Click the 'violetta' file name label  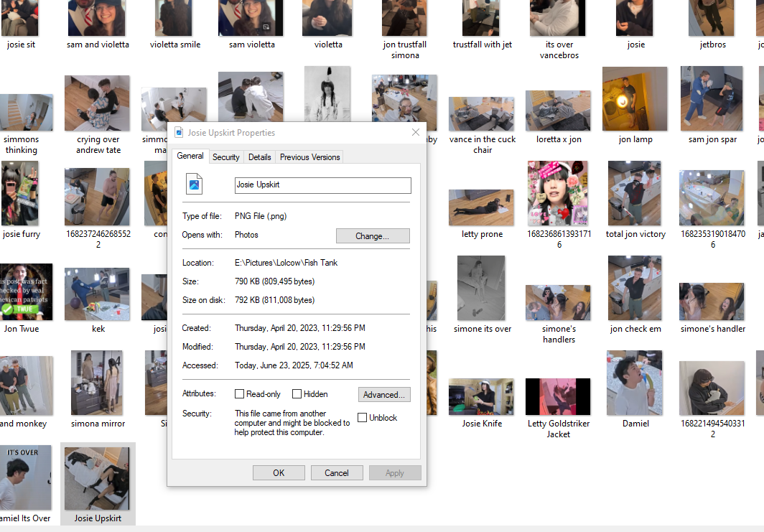pyautogui.click(x=328, y=45)
